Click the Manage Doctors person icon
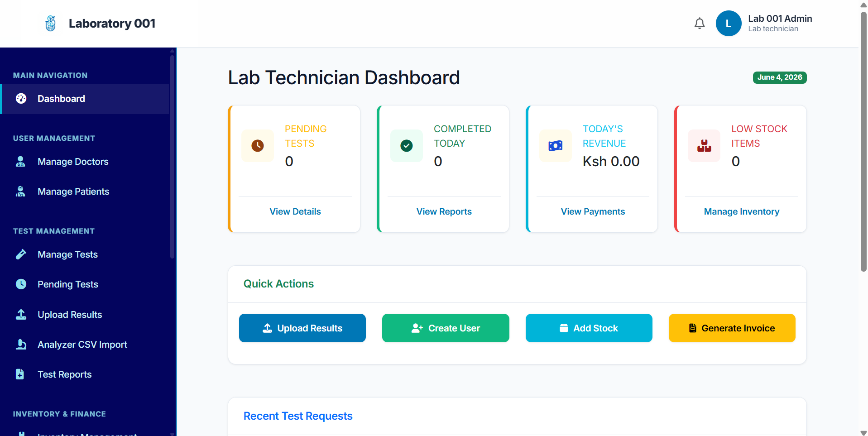Screen dimensions: 868x436 [20, 162]
